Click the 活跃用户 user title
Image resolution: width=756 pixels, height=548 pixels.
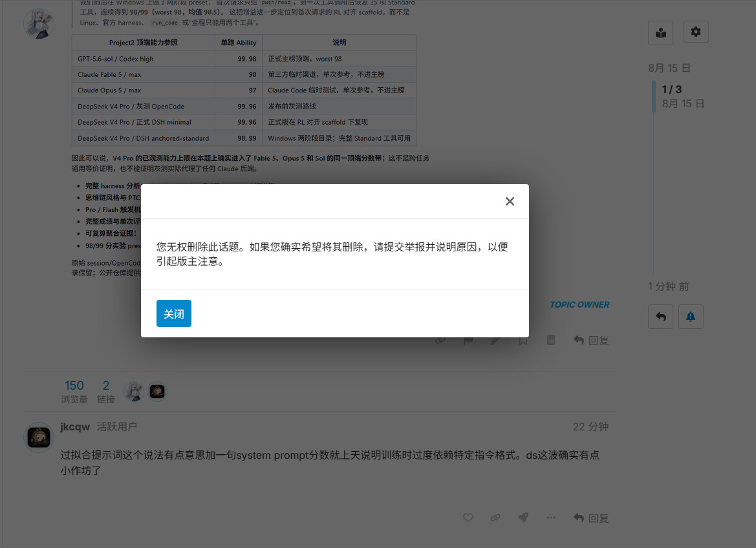116,427
